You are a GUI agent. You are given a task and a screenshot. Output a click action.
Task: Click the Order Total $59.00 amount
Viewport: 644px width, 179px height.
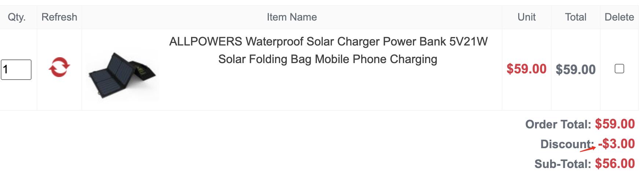tap(615, 124)
